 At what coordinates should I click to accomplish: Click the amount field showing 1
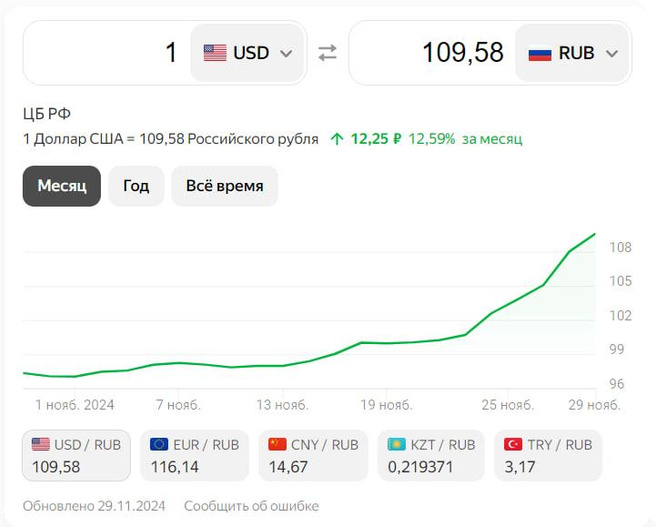coord(105,53)
